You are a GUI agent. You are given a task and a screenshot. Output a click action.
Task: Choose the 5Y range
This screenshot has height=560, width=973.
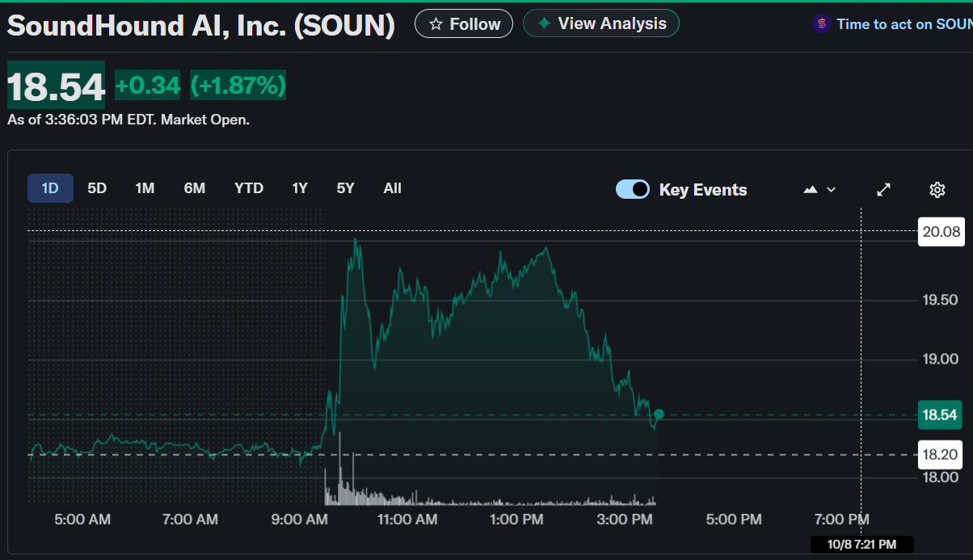tap(346, 188)
